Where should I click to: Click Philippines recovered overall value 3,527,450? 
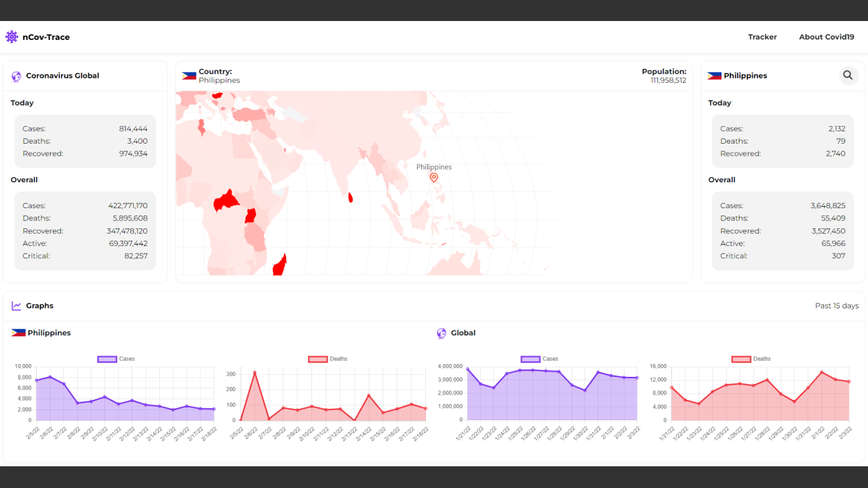coord(828,231)
